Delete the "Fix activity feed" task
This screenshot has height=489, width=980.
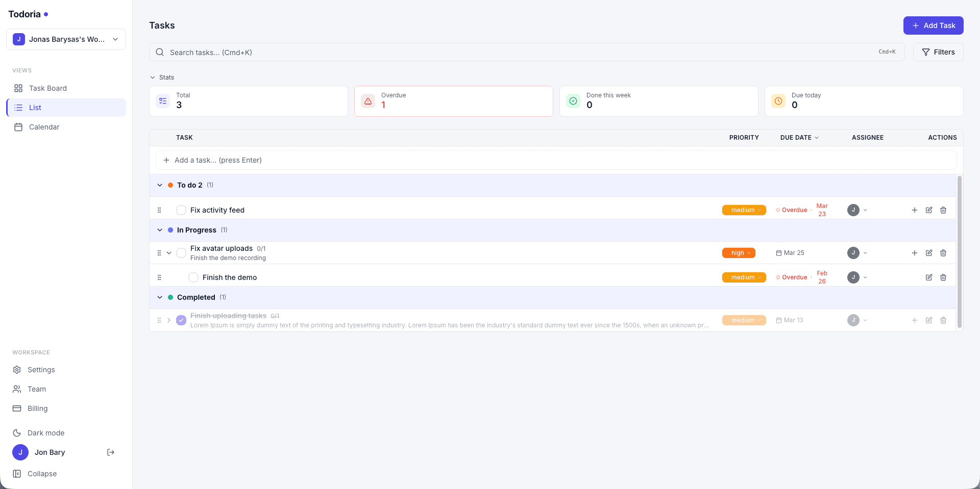pyautogui.click(x=943, y=210)
